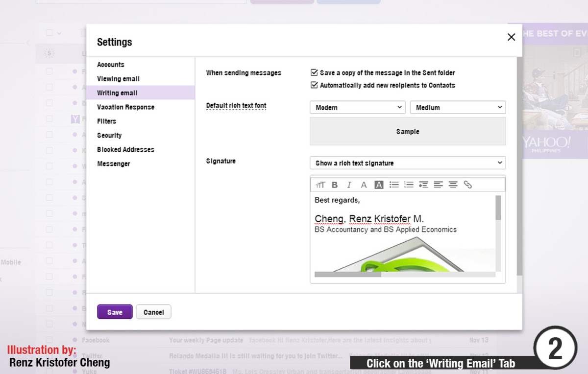Screen dimensions: 588x374
Task: Click the indent icon in signature toolbar
Action: (x=423, y=185)
